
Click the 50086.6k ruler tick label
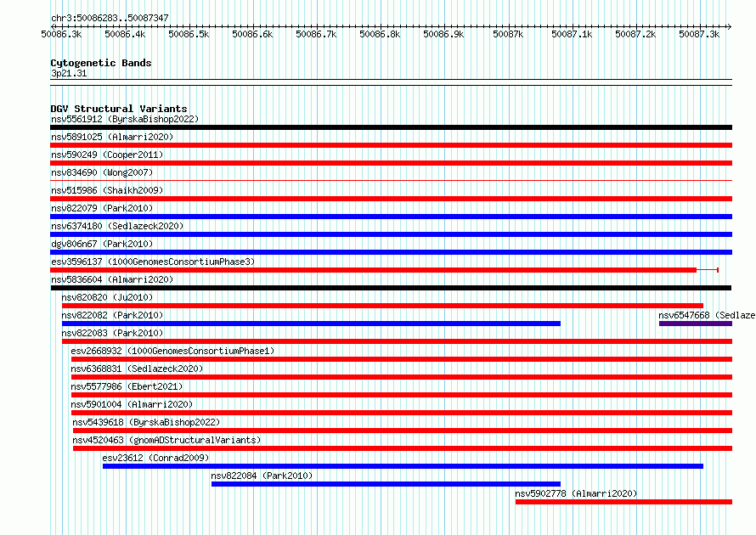click(252, 34)
